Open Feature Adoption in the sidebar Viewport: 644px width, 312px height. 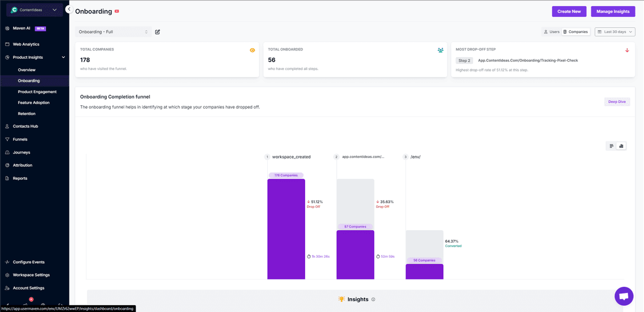[x=34, y=103]
